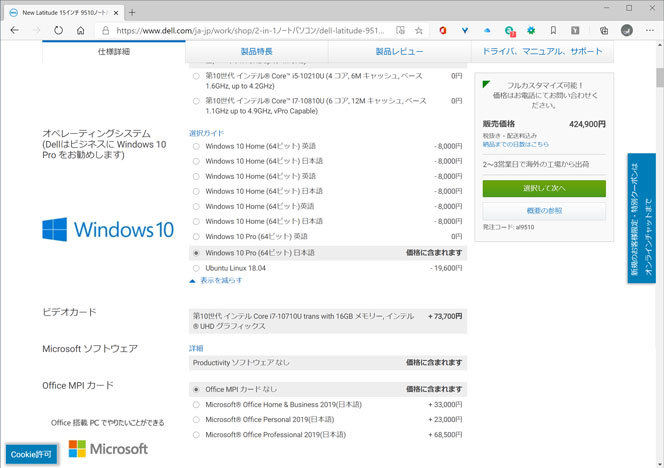Choose Microsoft Office Home & Business 2019
Screen dimensions: 664x468
[x=196, y=405]
